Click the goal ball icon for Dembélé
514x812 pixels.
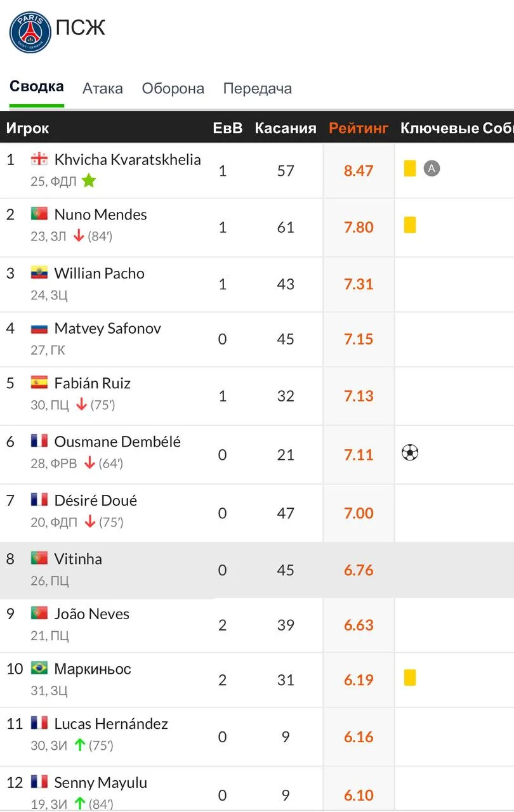(x=410, y=453)
